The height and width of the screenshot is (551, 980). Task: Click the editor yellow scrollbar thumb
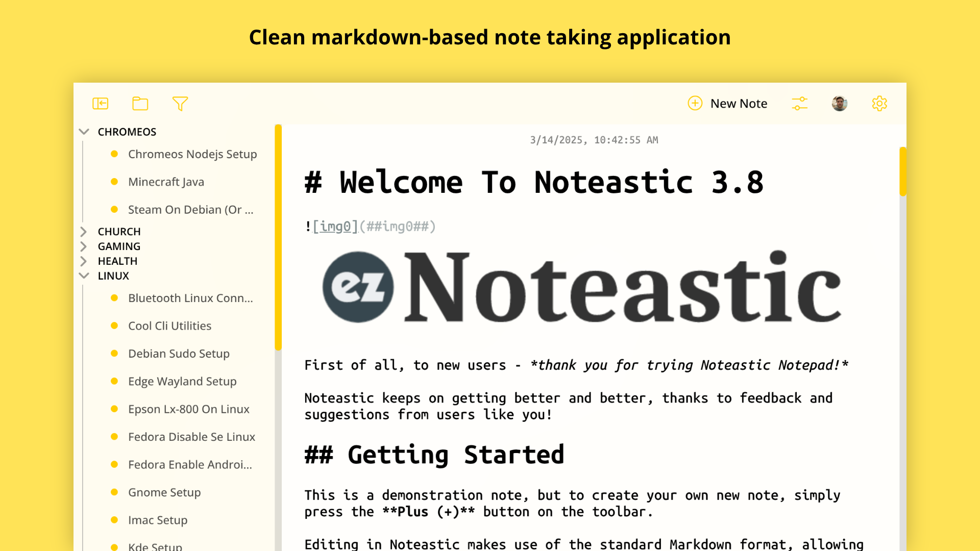point(902,171)
